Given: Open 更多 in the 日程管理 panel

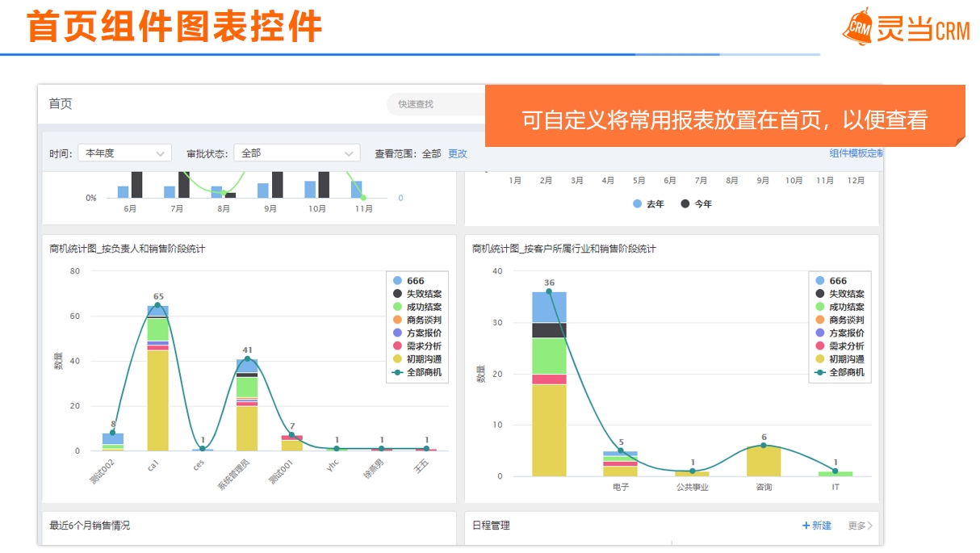Looking at the screenshot, I should [860, 526].
